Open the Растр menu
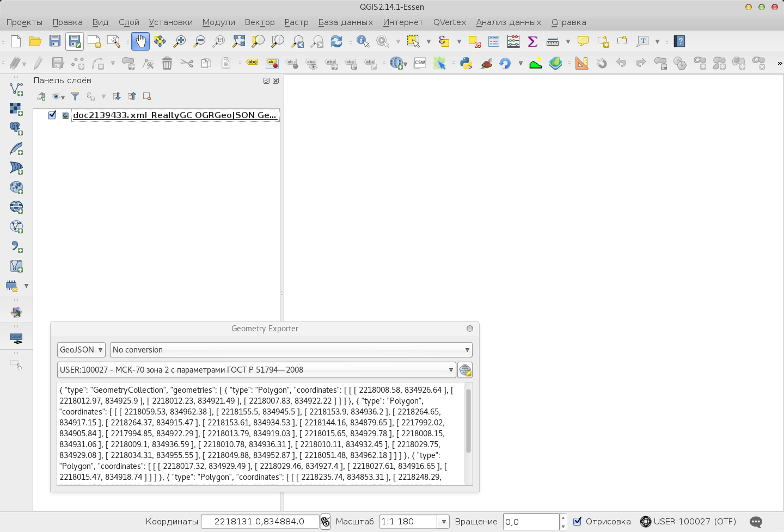784x532 pixels. coord(296,22)
